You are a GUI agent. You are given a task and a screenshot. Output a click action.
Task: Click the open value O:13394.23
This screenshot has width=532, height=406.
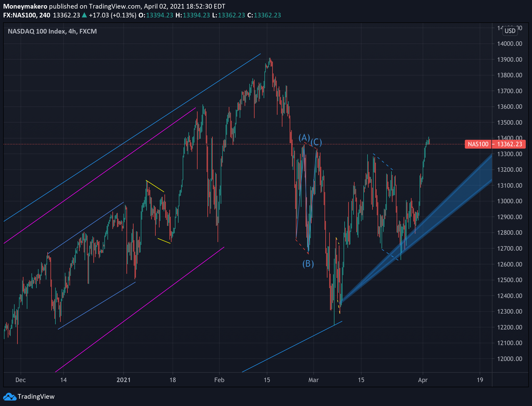point(156,15)
